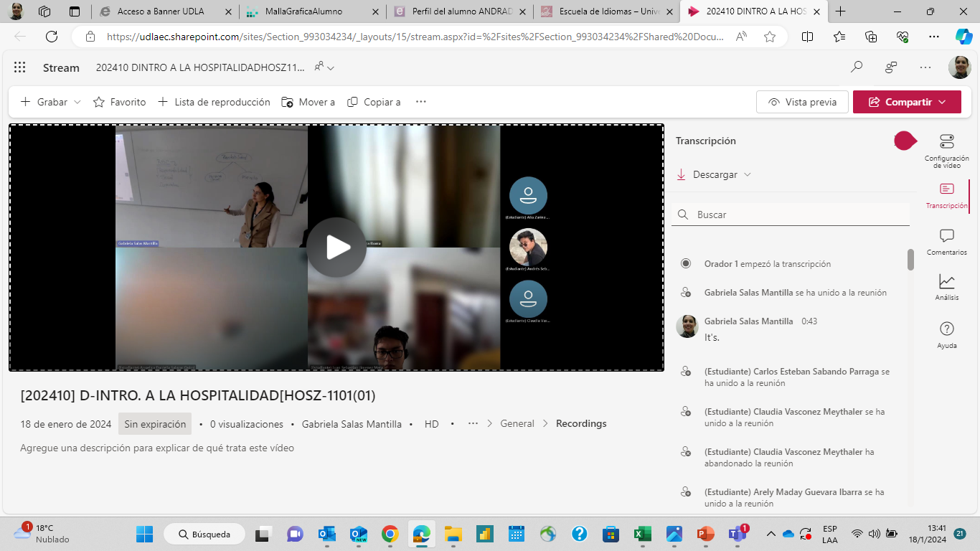980x551 pixels.
Task: Click the Stream search magnifier icon
Action: click(x=857, y=67)
